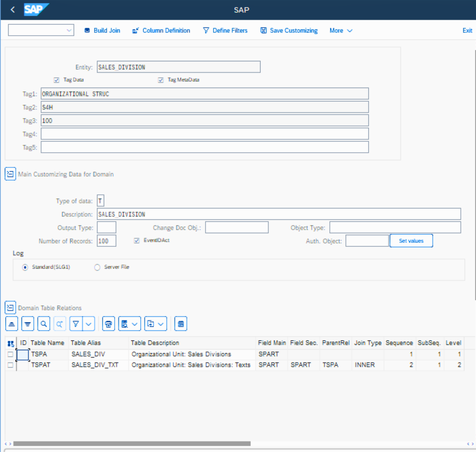Open Column Definition from the toolbar
Viewport: 476px width, 452px height.
coord(161,31)
